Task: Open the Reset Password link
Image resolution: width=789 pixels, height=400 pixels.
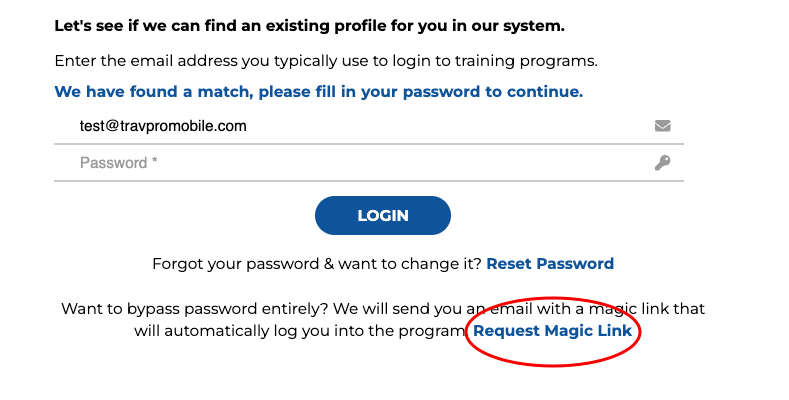Action: click(x=550, y=264)
